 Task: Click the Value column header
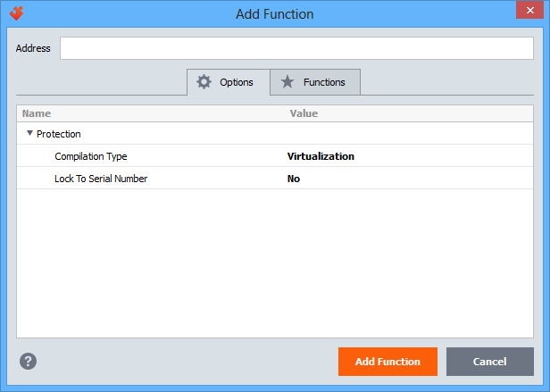coord(304,113)
